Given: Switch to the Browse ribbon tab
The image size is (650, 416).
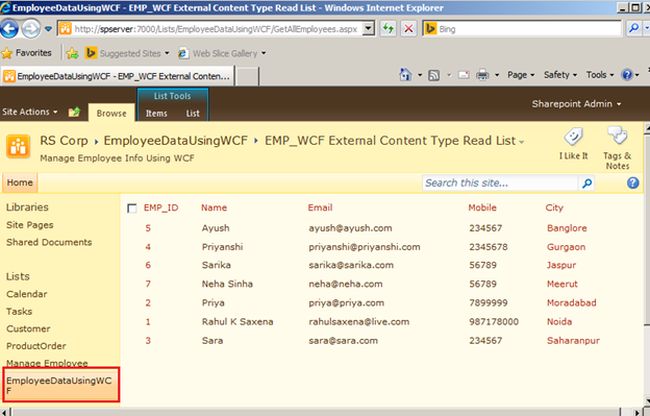Looking at the screenshot, I should coord(111,113).
